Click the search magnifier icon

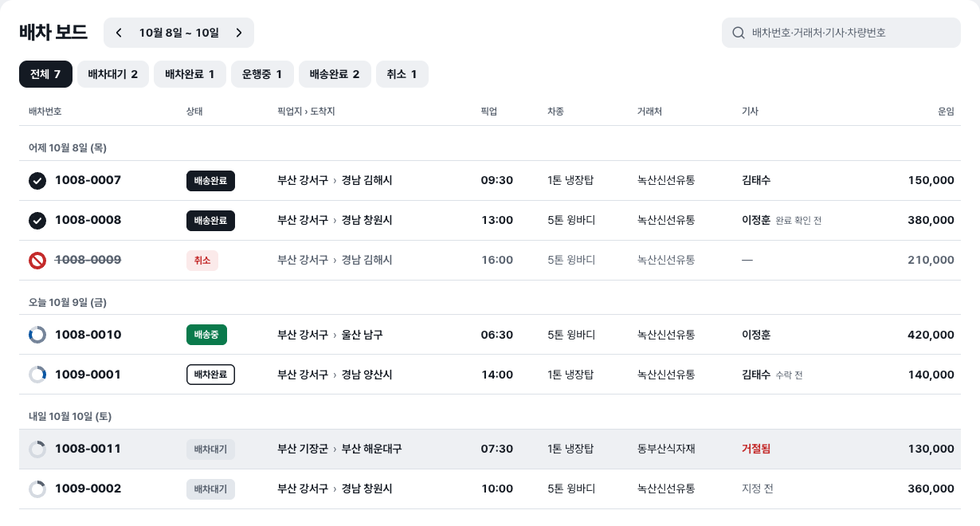(738, 33)
